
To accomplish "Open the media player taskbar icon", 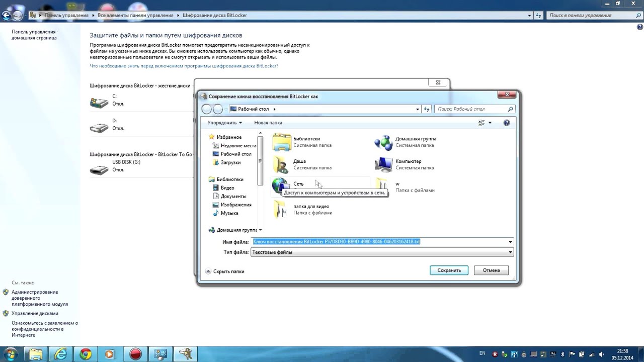I will click(110, 354).
